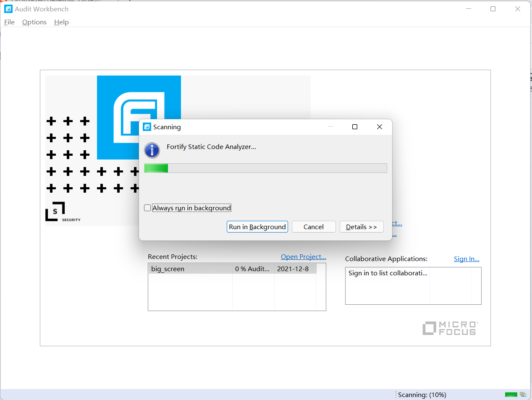This screenshot has height=400, width=532.
Task: Click the Scanning dialog title icon
Action: (x=147, y=127)
